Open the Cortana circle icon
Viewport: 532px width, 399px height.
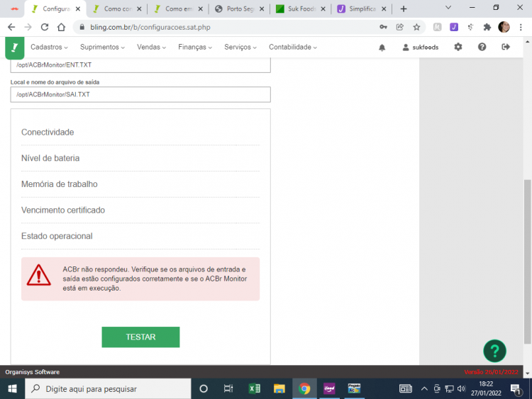(x=204, y=388)
